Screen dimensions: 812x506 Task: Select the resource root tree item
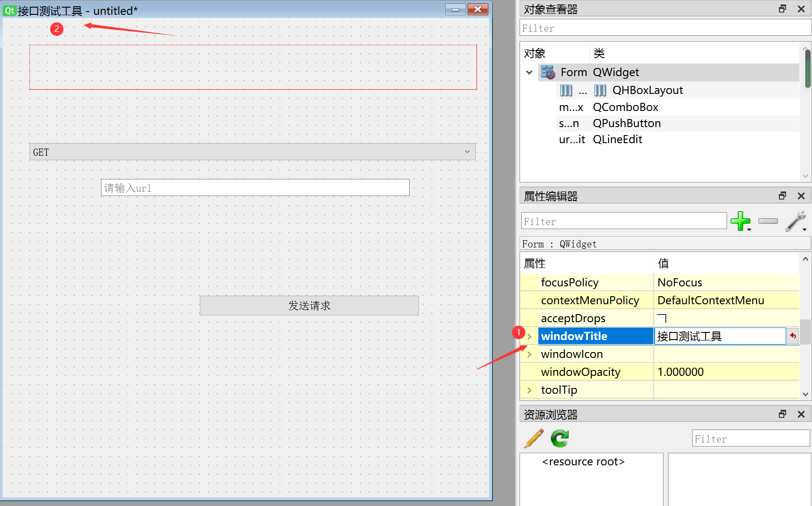click(583, 462)
